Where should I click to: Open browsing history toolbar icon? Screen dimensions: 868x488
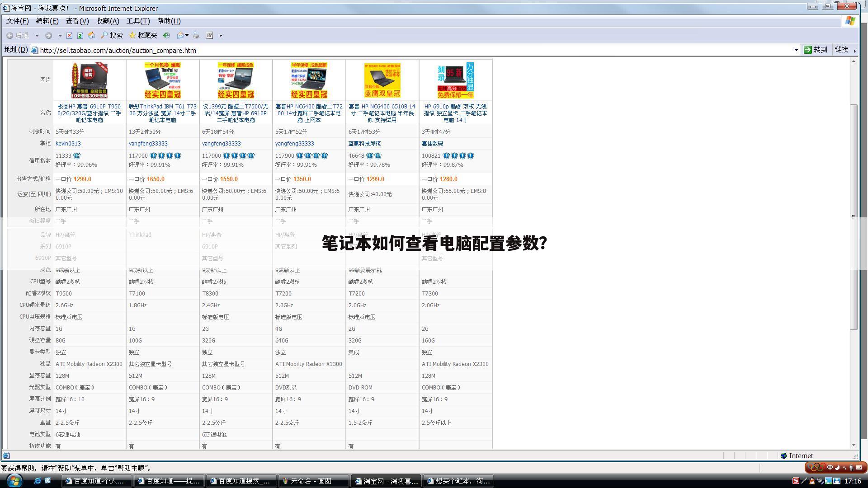click(x=166, y=35)
